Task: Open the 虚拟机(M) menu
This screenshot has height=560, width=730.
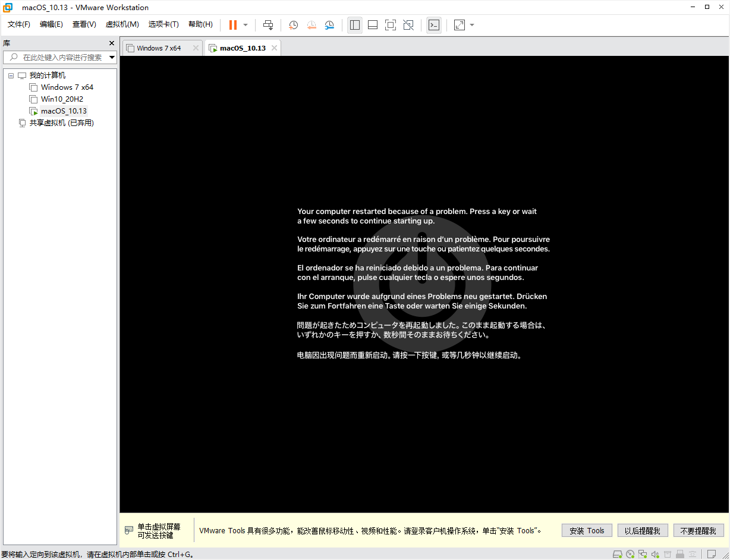Action: 122,24
